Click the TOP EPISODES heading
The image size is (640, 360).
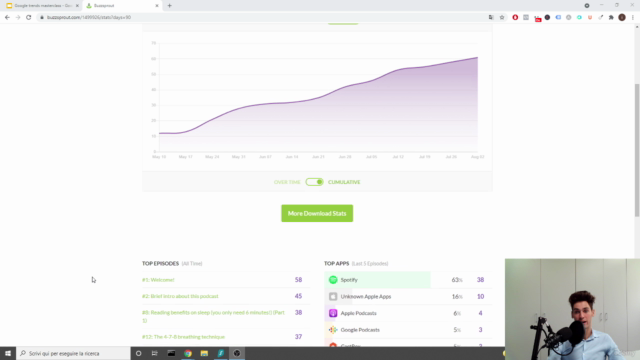[160, 264]
